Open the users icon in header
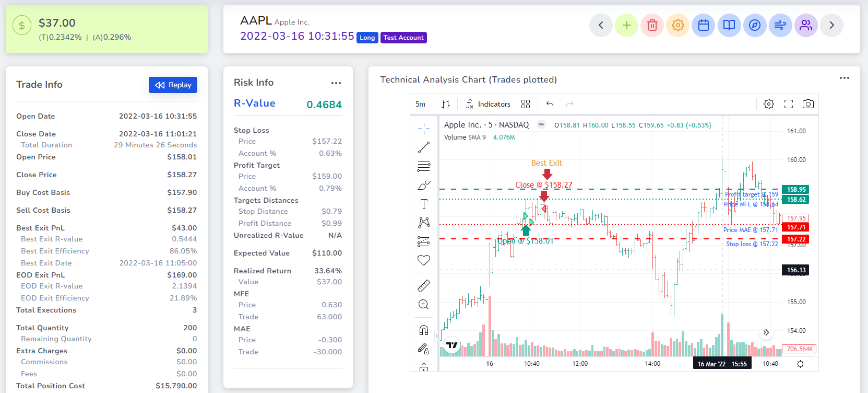 (x=806, y=25)
